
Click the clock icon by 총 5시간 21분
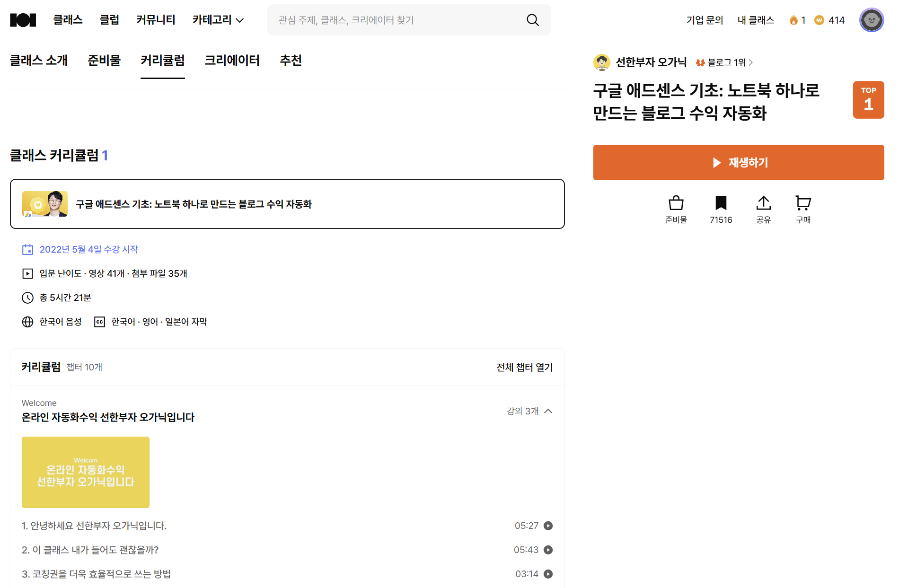27,298
